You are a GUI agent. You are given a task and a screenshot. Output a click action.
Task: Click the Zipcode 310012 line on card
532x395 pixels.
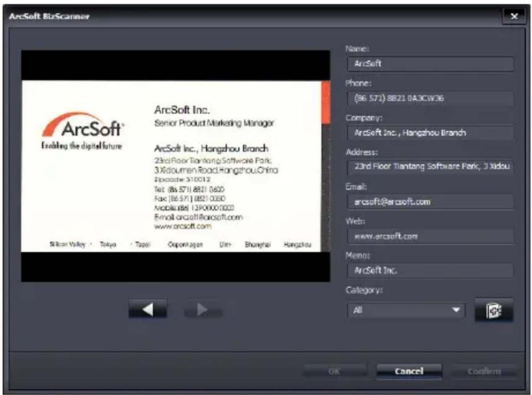point(182,179)
